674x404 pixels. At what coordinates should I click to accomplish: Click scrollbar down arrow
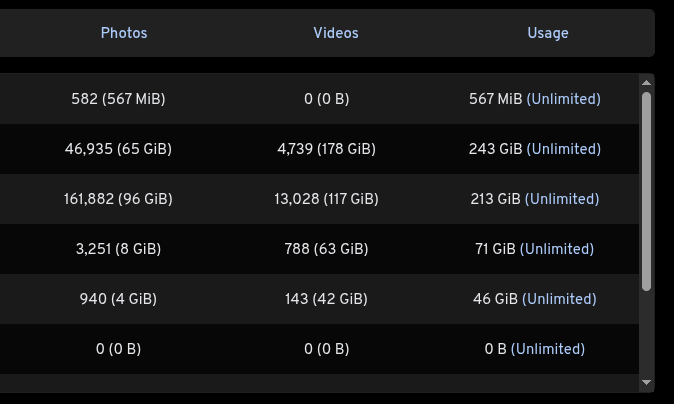click(x=646, y=382)
